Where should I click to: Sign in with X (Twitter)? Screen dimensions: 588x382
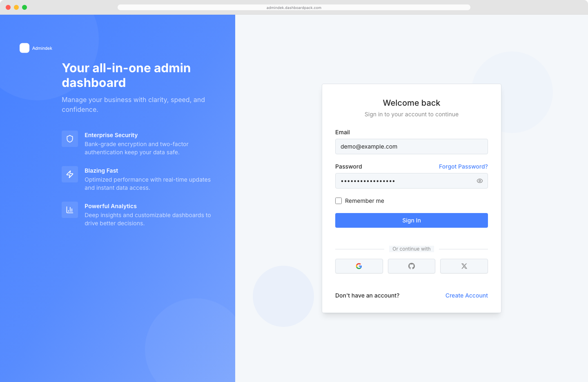point(464,266)
